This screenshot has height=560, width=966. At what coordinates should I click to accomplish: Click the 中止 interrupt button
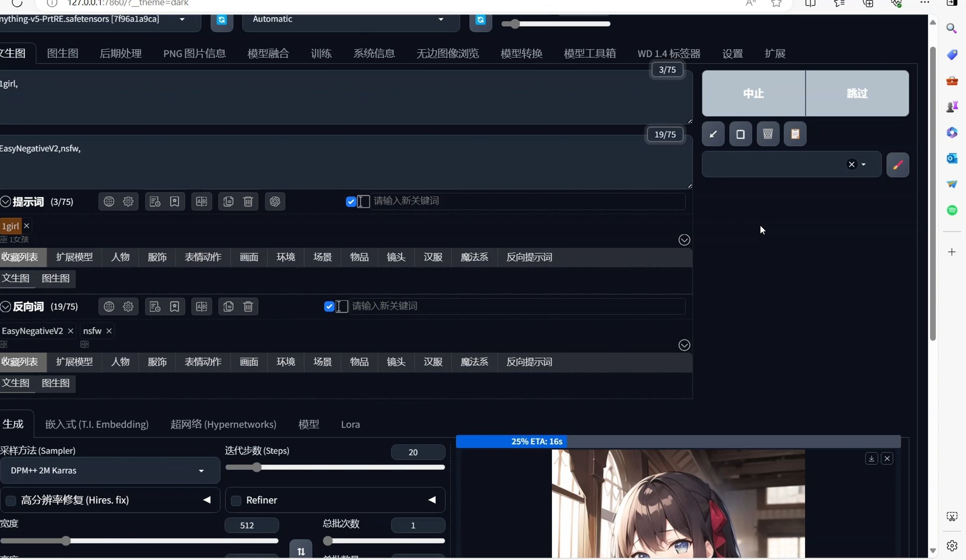pyautogui.click(x=754, y=93)
